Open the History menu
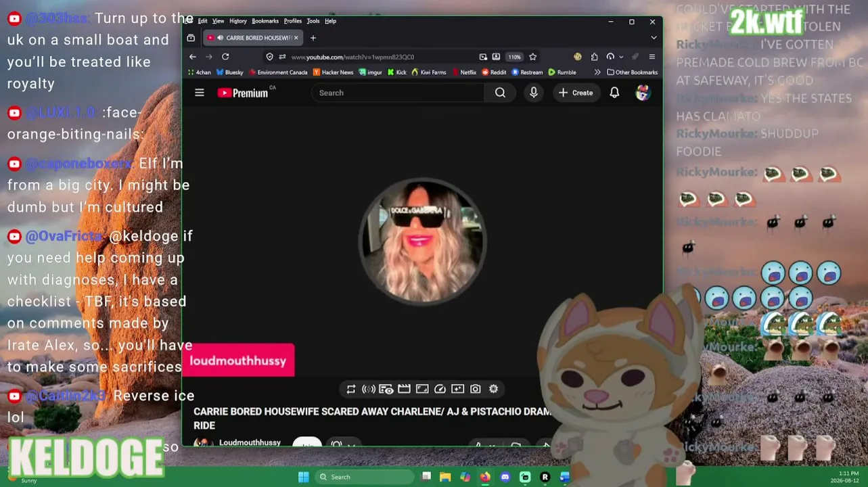868x487 pixels. click(x=238, y=21)
